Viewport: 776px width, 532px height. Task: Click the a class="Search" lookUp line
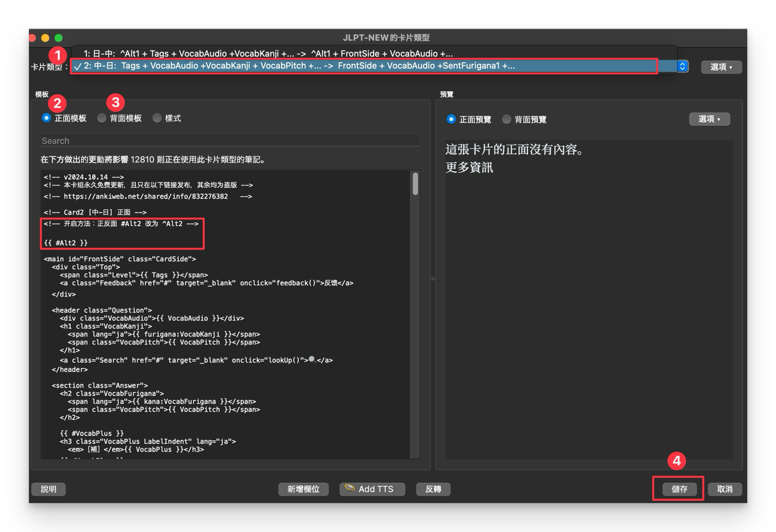(x=196, y=360)
